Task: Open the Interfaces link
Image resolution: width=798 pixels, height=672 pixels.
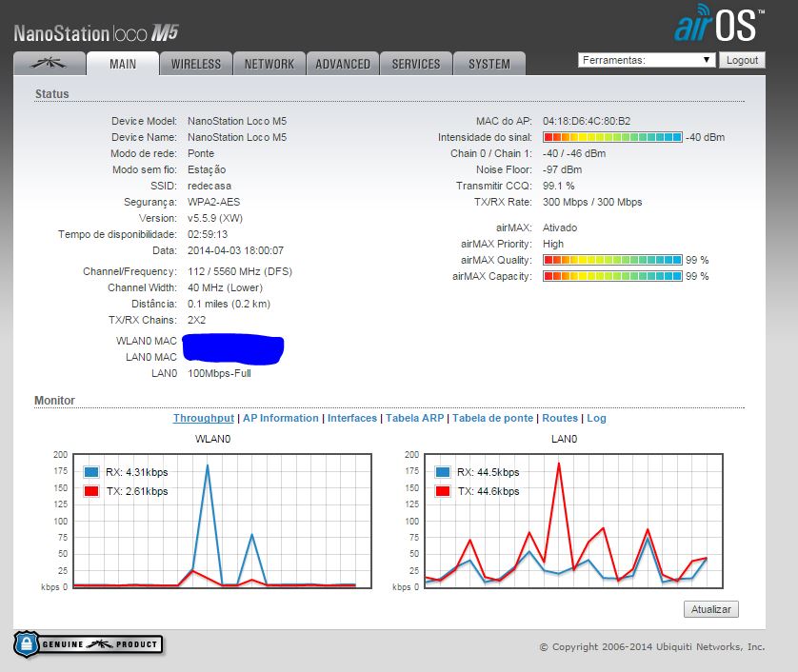Action: 352,418
